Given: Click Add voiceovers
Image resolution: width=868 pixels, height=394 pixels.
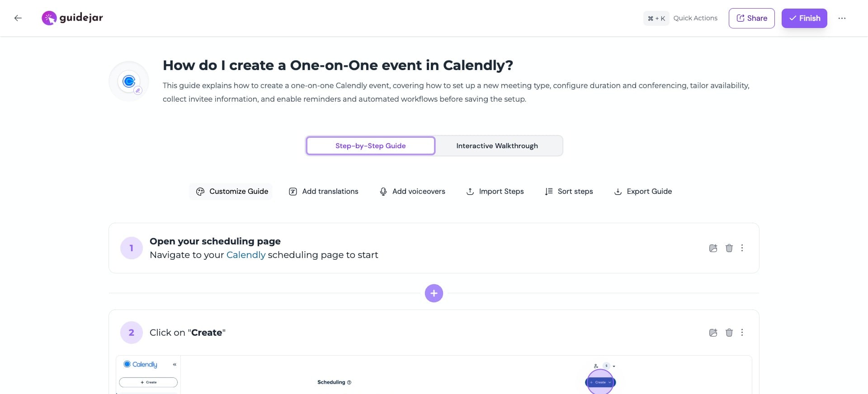Looking at the screenshot, I should click(412, 192).
